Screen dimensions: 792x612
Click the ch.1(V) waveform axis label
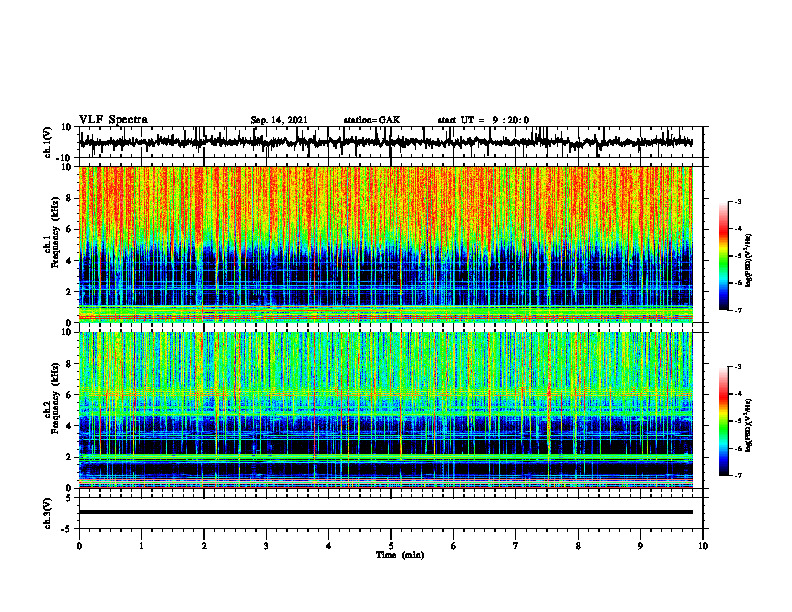click(48, 142)
